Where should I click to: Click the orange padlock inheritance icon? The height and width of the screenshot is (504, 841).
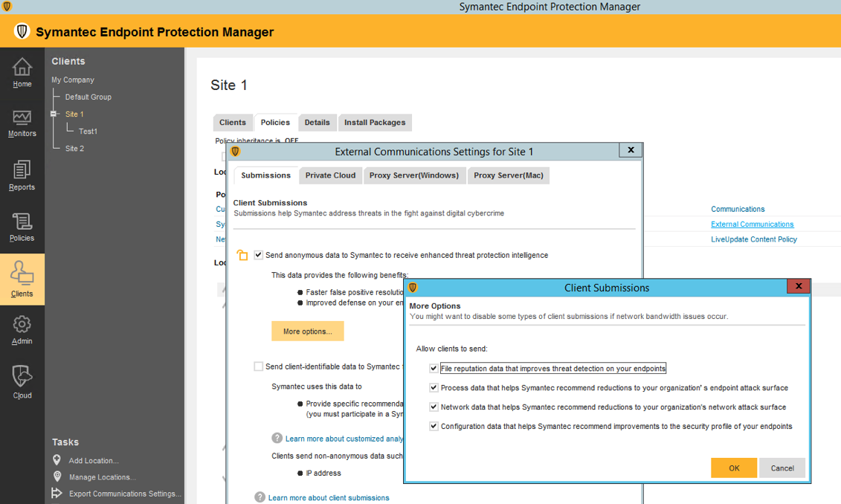(242, 256)
